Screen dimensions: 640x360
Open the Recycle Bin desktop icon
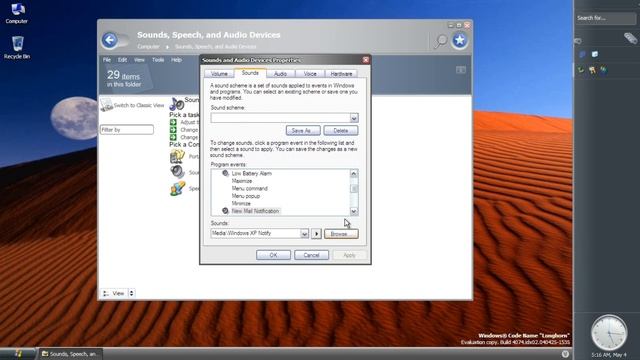pos(17,47)
